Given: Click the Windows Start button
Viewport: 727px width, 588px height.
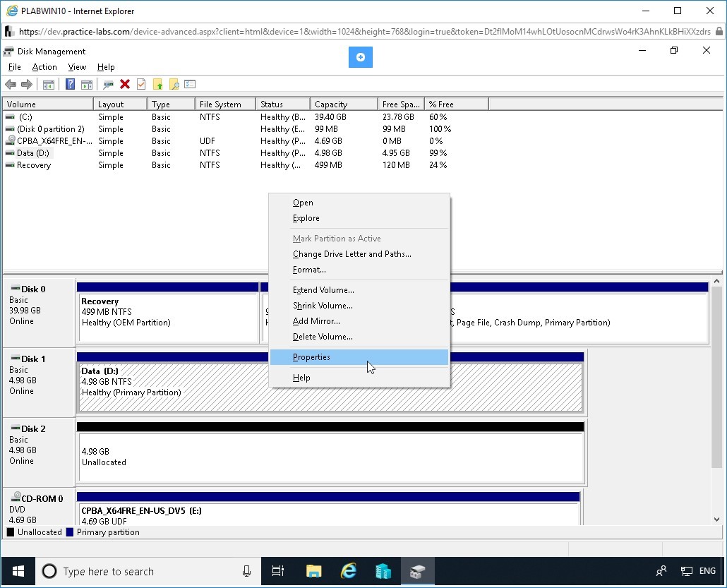Looking at the screenshot, I should [x=18, y=571].
